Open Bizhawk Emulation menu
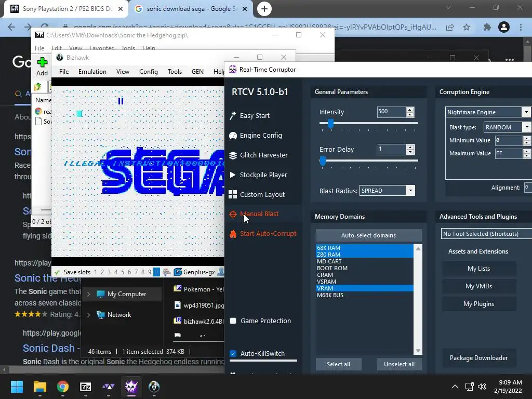Screen dimensions: 532x399 [92, 72]
